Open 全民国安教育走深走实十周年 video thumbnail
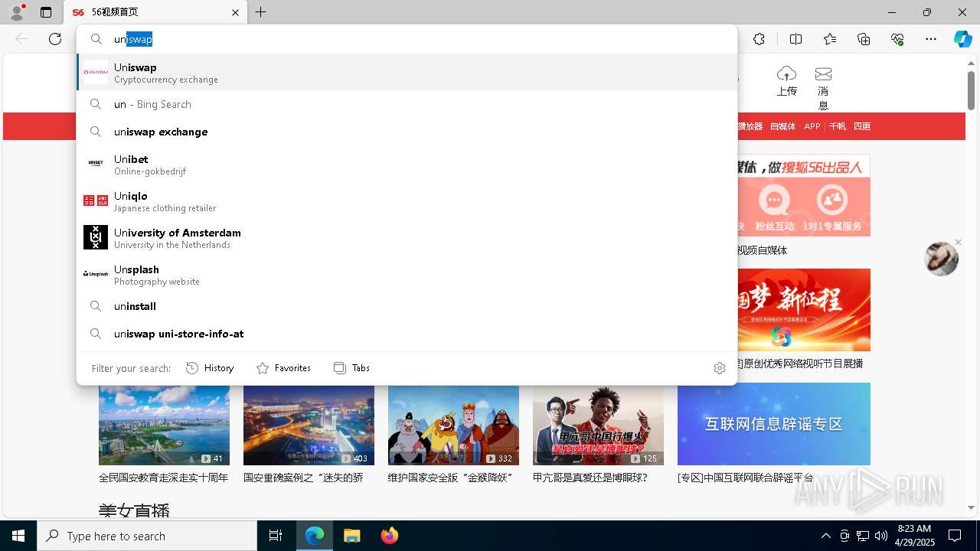This screenshot has width=980, height=551. tap(164, 425)
